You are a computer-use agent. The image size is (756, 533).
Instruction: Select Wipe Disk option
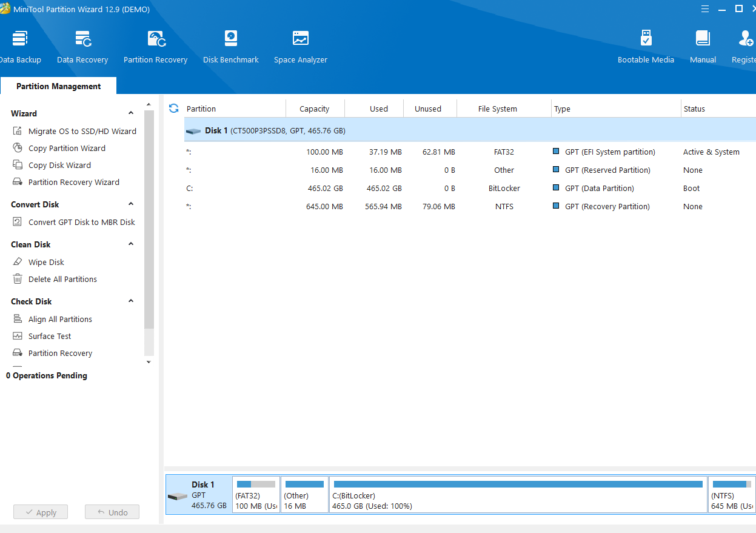[x=46, y=262]
